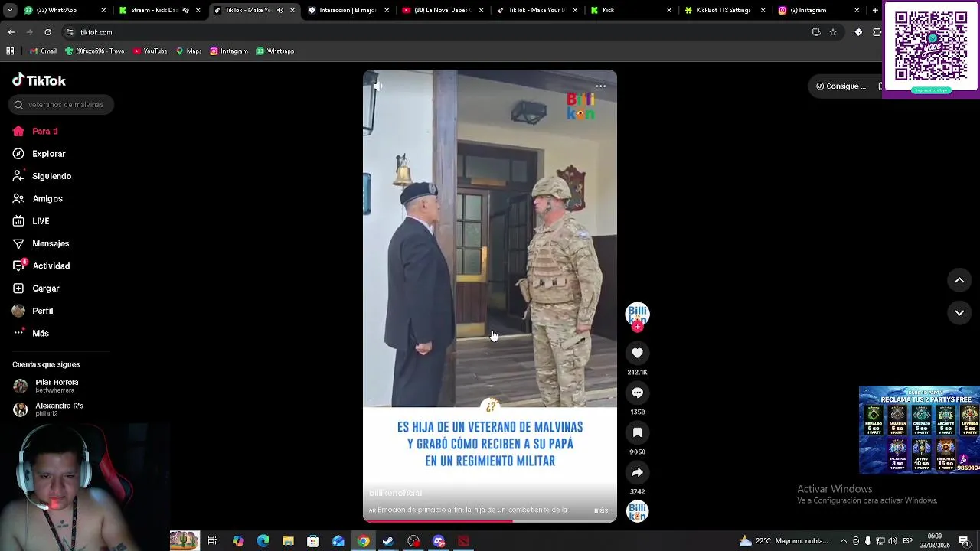Viewport: 980px width, 551px height.
Task: Open the Billiken sound disc at bottom
Action: click(x=637, y=511)
